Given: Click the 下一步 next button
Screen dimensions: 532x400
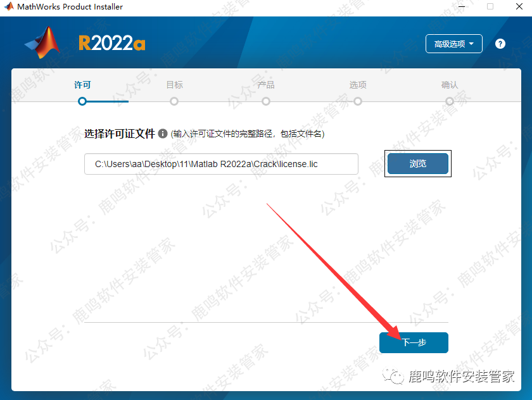Looking at the screenshot, I should tap(414, 342).
